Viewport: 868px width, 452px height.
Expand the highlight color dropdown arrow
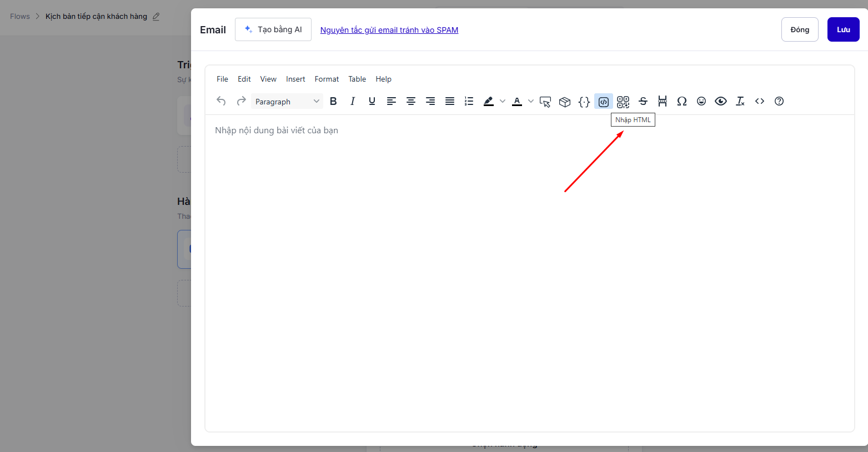pos(503,101)
